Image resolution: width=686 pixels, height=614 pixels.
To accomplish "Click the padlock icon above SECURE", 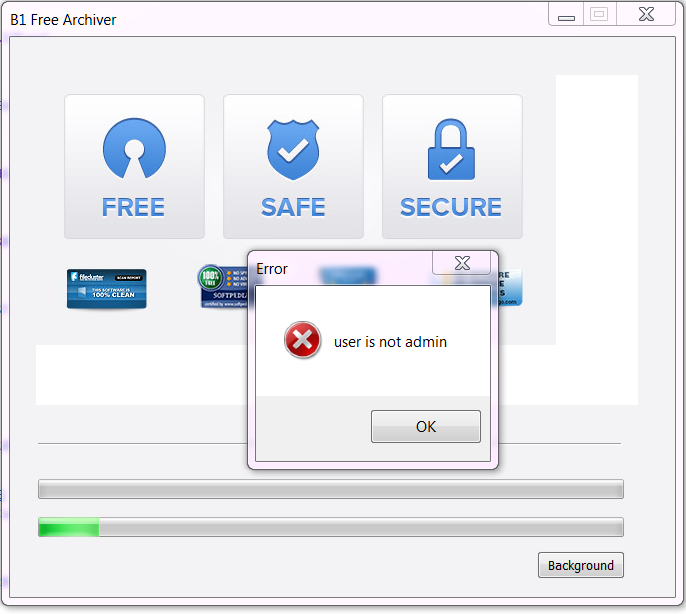I will point(451,149).
